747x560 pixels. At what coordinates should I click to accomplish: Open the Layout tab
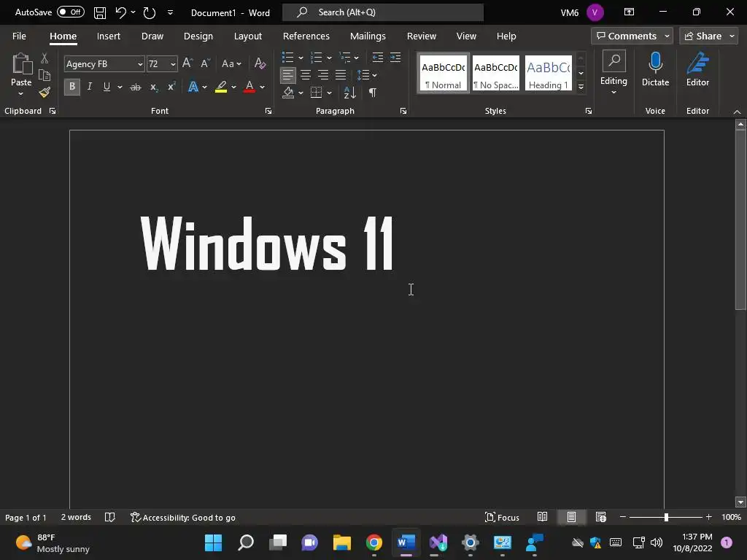[x=248, y=36]
